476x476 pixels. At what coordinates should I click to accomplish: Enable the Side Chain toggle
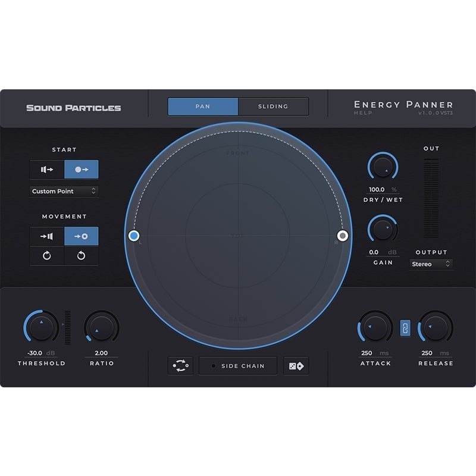pos(238,366)
